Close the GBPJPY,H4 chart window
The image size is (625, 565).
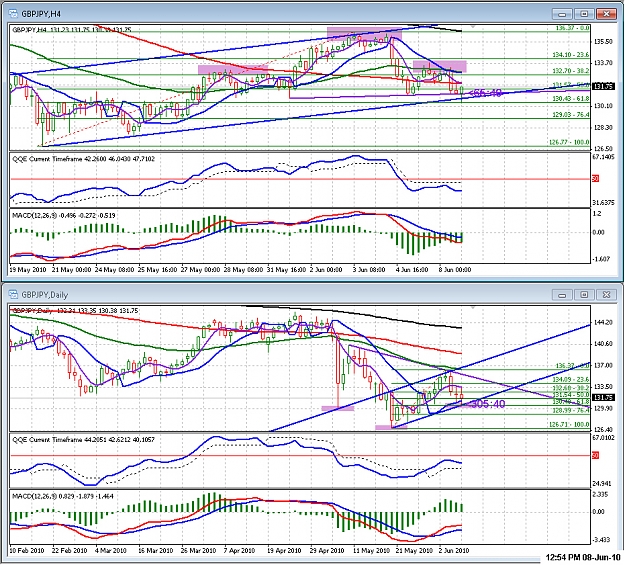606,14
